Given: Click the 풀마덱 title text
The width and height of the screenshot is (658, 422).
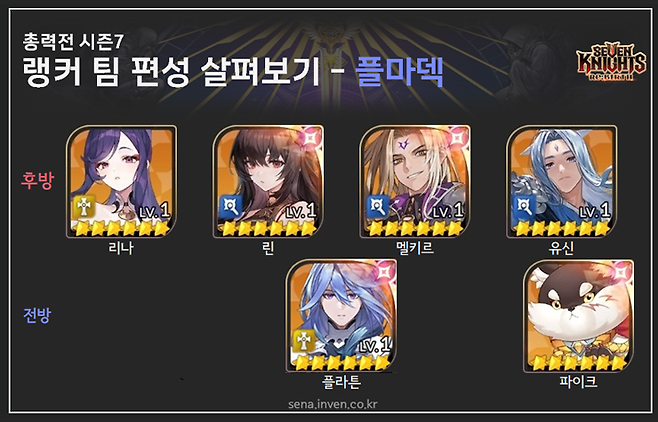Looking at the screenshot, I should 399,71.
